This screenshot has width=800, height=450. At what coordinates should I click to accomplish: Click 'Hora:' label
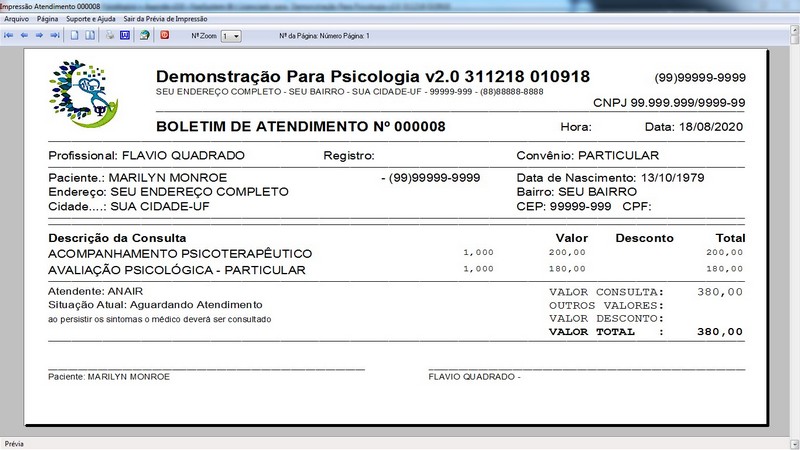tap(576, 127)
